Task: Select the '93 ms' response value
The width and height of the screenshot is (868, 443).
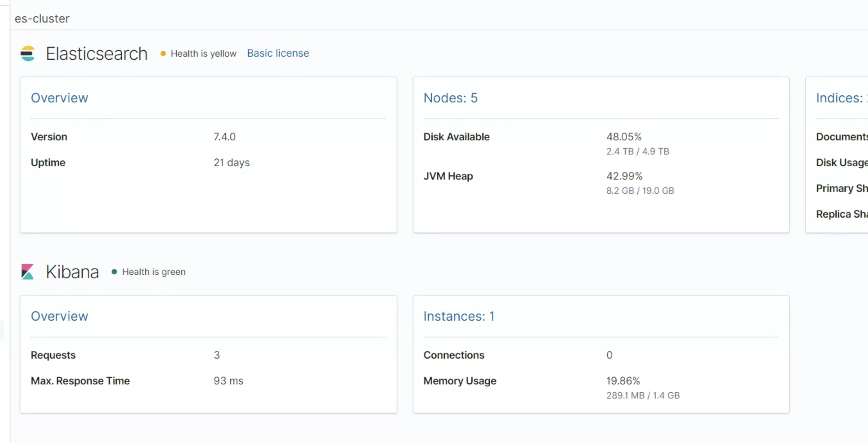Action: (x=228, y=381)
